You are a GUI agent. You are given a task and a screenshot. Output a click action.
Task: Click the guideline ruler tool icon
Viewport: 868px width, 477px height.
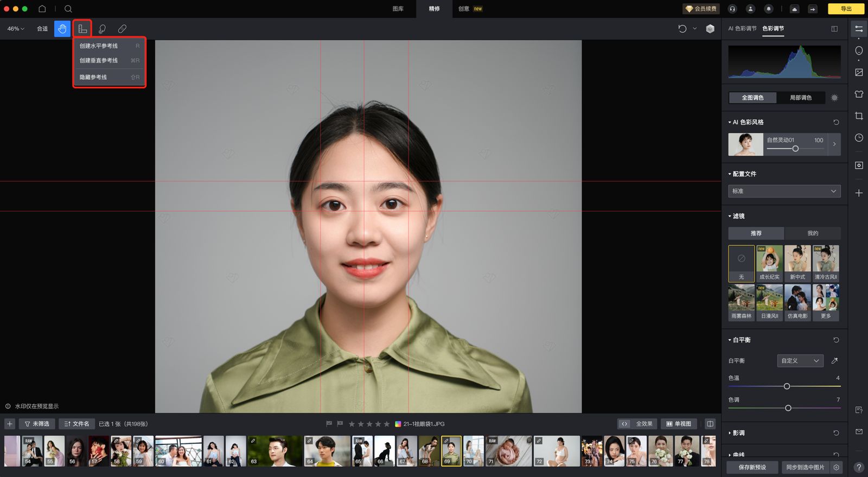82,29
